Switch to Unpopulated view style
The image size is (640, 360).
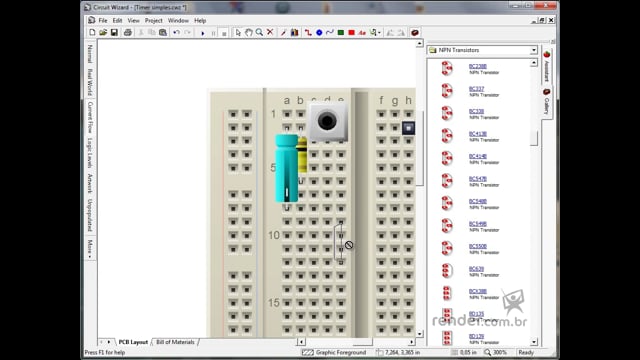click(90, 215)
